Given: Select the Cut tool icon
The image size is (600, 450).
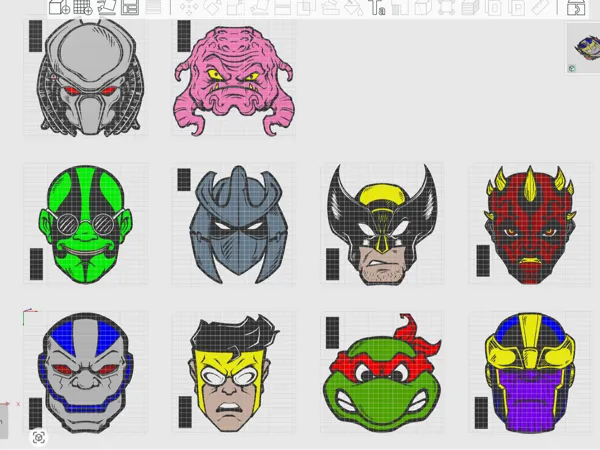Looking at the screenshot, I should 282,7.
